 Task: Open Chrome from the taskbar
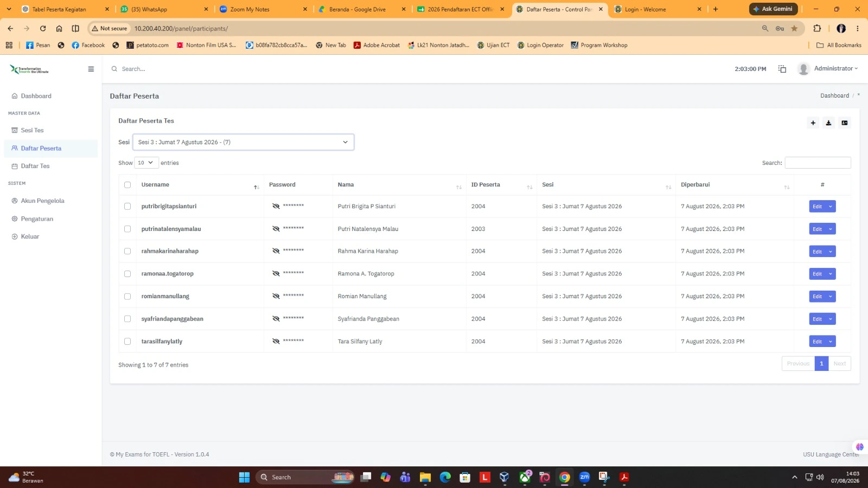(565, 477)
